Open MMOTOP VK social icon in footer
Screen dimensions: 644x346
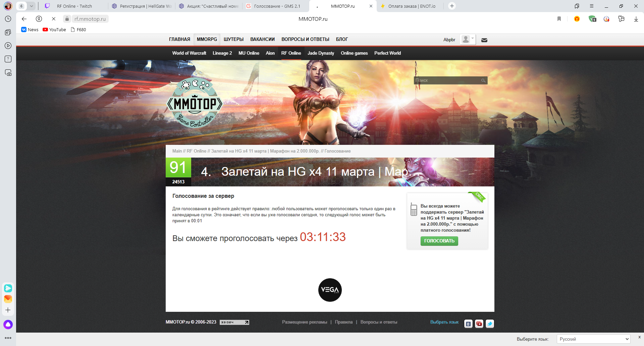tap(468, 324)
